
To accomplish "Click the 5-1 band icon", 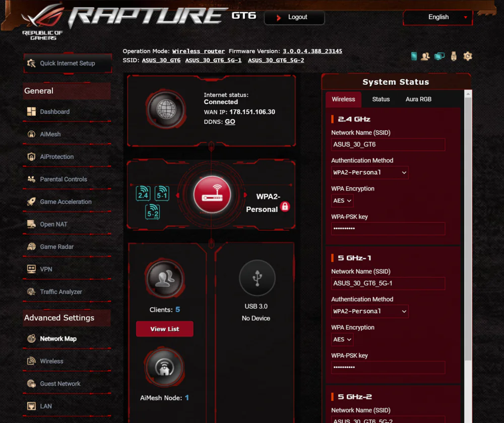I will click(162, 193).
